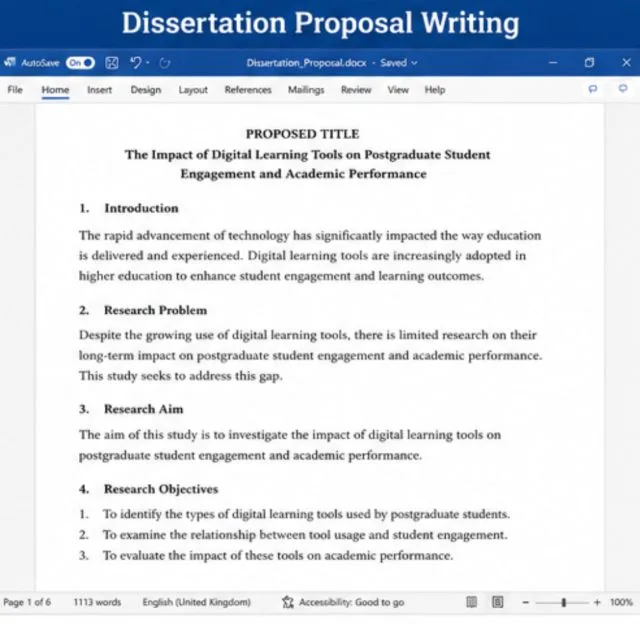This screenshot has height=624, width=640.
Task: Open the References tab
Action: point(248,89)
